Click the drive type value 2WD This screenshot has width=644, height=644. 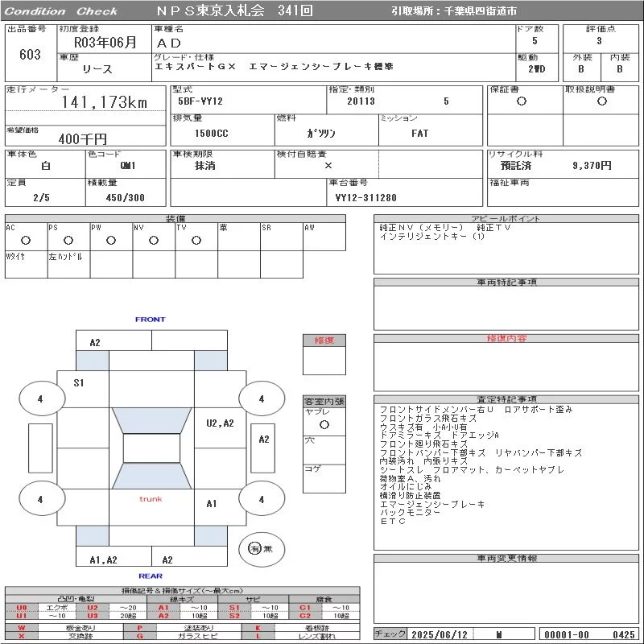coord(536,69)
